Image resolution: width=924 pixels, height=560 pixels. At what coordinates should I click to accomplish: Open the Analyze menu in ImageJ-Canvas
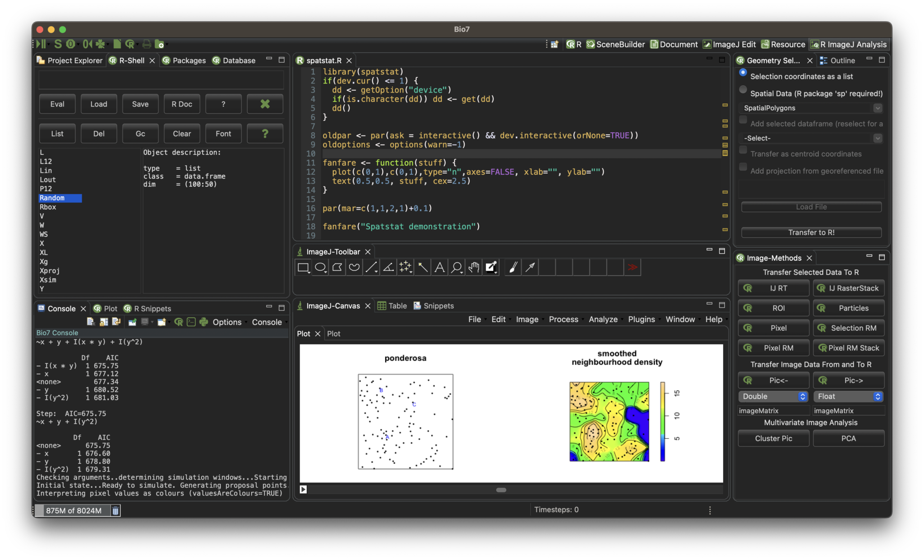(x=603, y=319)
